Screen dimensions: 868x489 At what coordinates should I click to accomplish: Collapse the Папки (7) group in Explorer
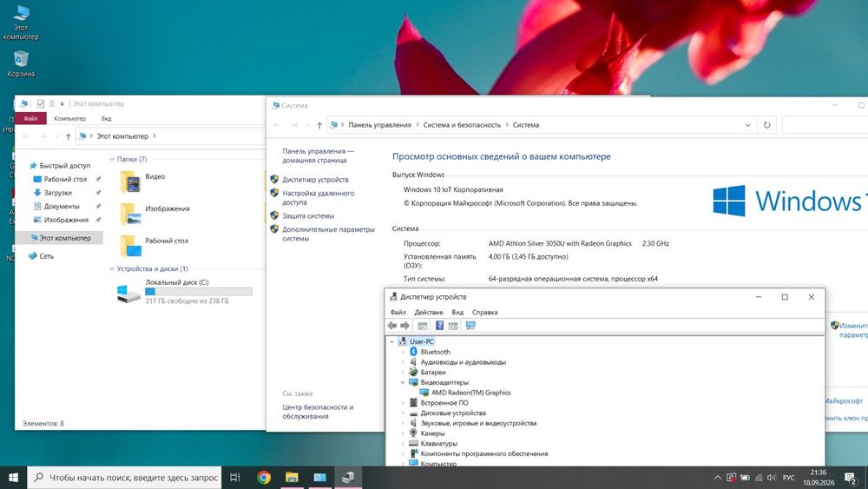point(112,160)
